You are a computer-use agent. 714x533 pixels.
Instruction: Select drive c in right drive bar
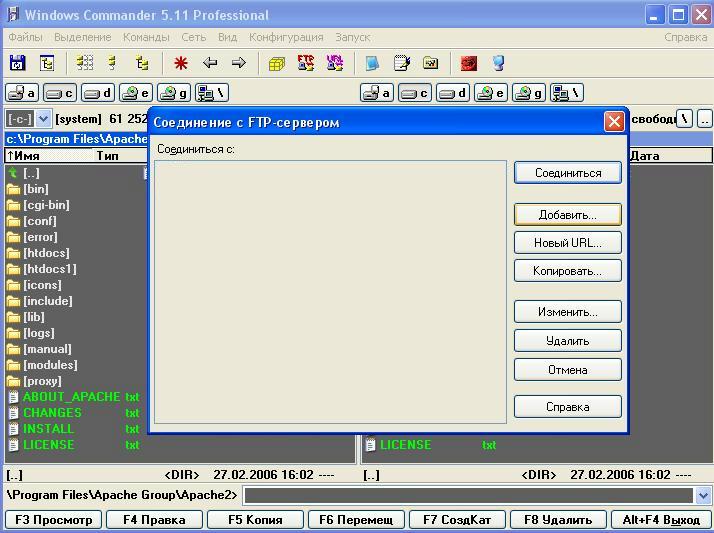(x=414, y=93)
